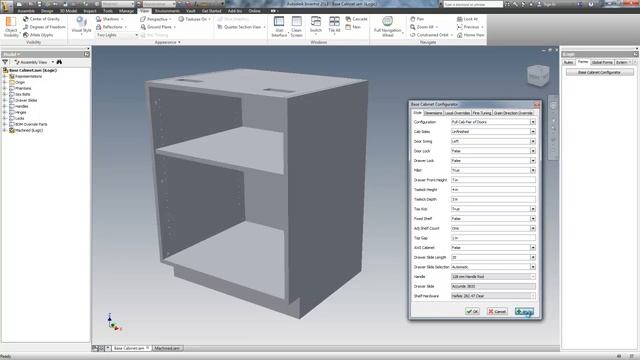Click the browser filter funnel icon
The image size is (640, 360).
tap(5, 62)
